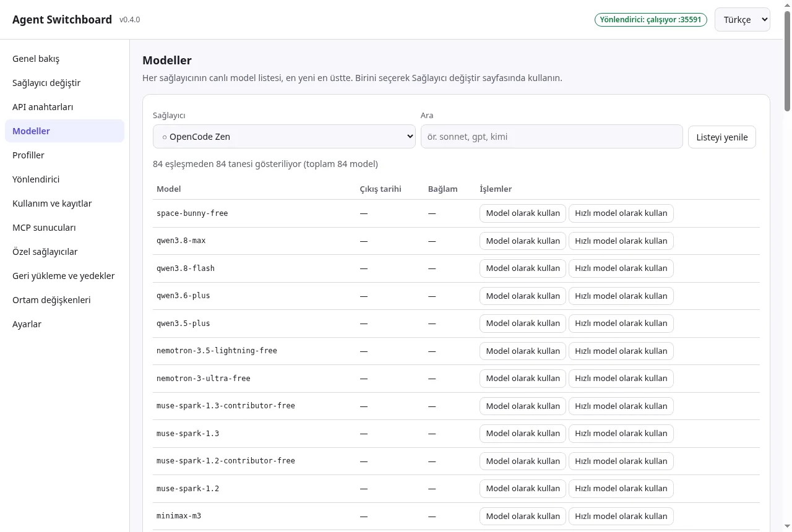Image resolution: width=792 pixels, height=532 pixels.
Task: Click the Çıkış tarihi column header
Action: (x=381, y=189)
